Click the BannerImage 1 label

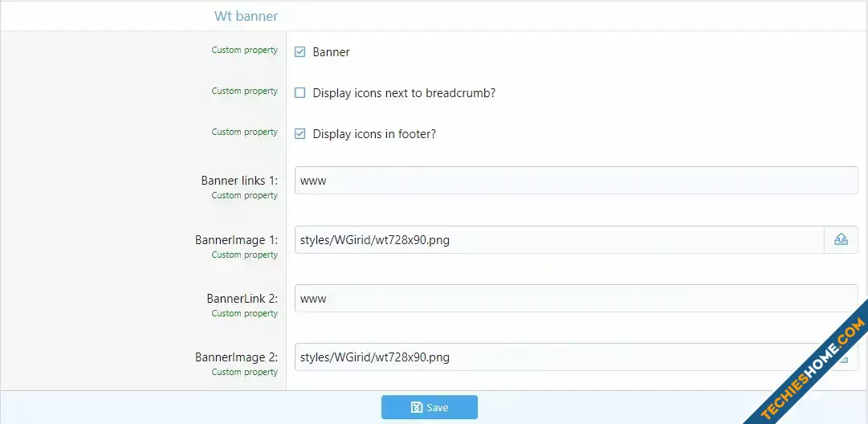click(x=236, y=240)
